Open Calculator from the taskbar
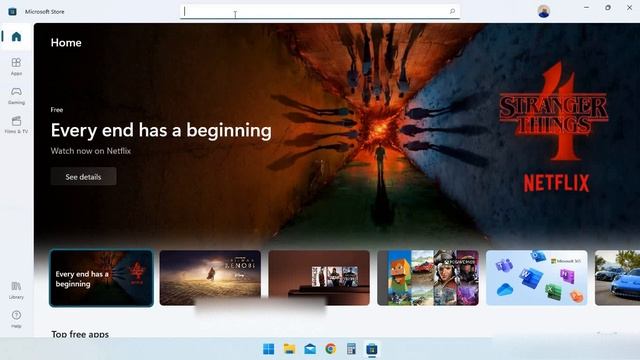Image resolution: width=640 pixels, height=360 pixels. tap(351, 349)
